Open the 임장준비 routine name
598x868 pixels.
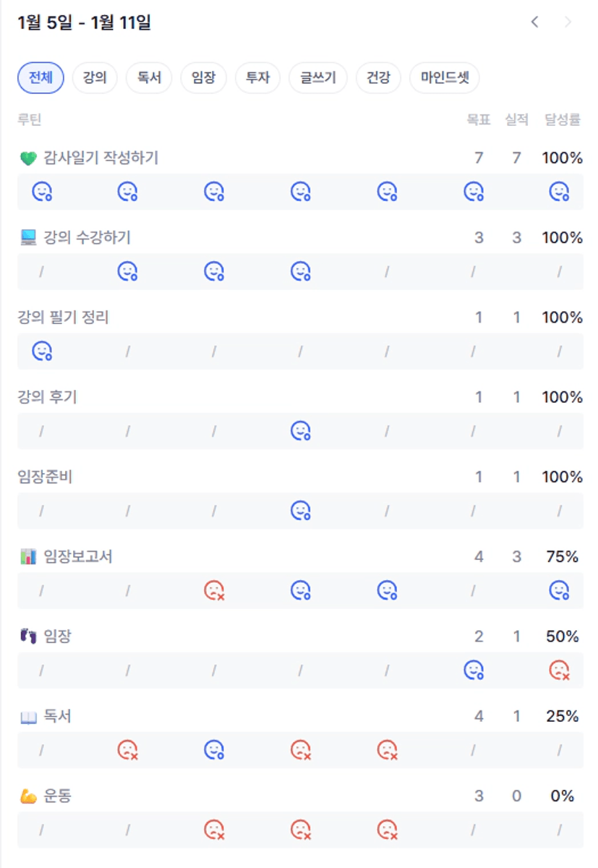45,477
